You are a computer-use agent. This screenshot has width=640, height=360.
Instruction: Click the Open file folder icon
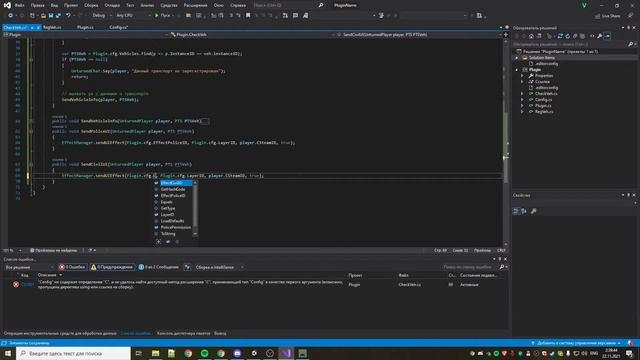tap(43, 16)
